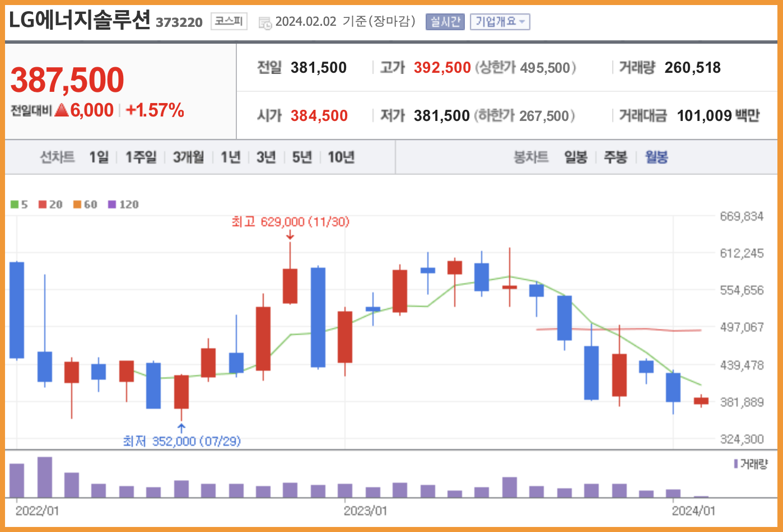This screenshot has width=783, height=532.
Task: Click the 거래량 value 260,518
Action: [693, 68]
